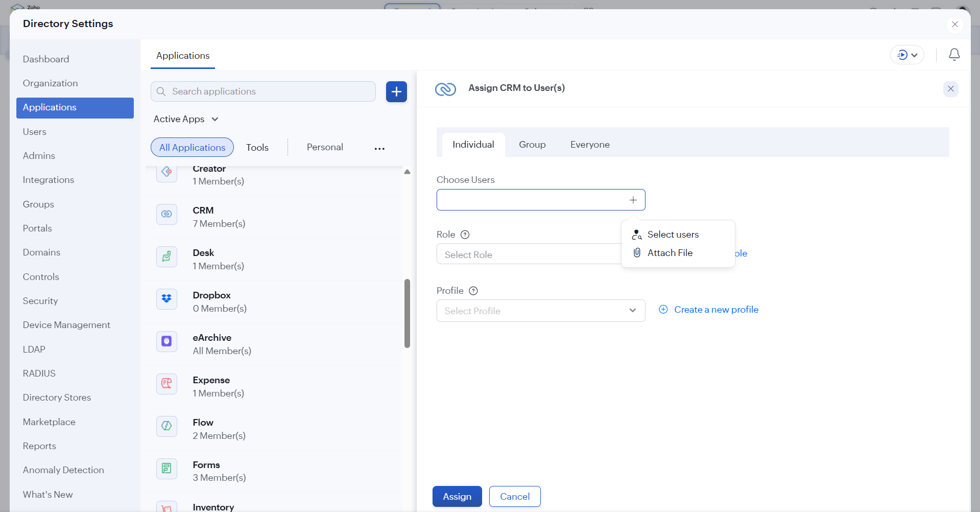Image resolution: width=980 pixels, height=512 pixels.
Task: Click the Assign button
Action: [x=457, y=497]
